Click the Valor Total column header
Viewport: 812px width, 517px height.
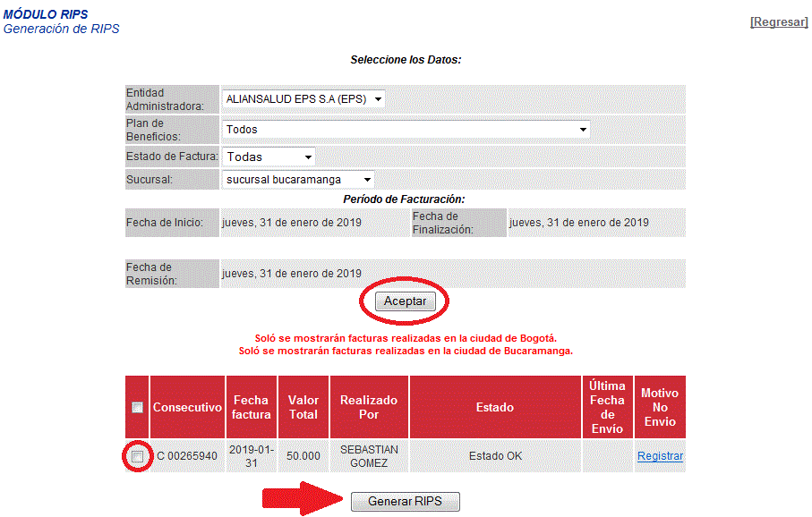tap(303, 407)
